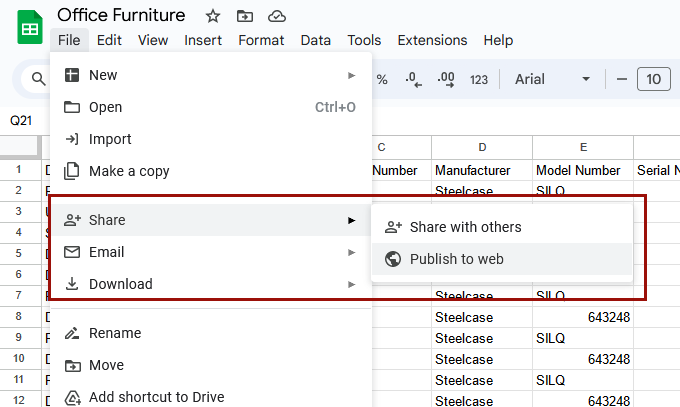Check the cloud document status icon
This screenshot has width=680, height=407.
(x=277, y=16)
